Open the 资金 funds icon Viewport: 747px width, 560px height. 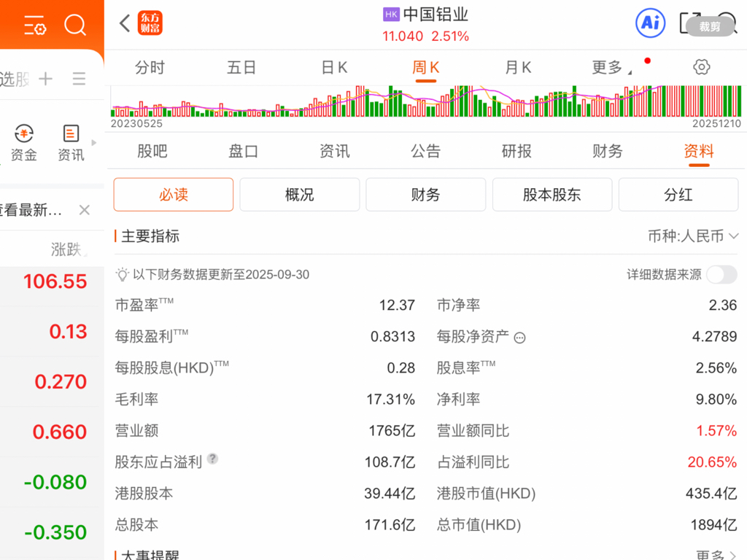24,143
